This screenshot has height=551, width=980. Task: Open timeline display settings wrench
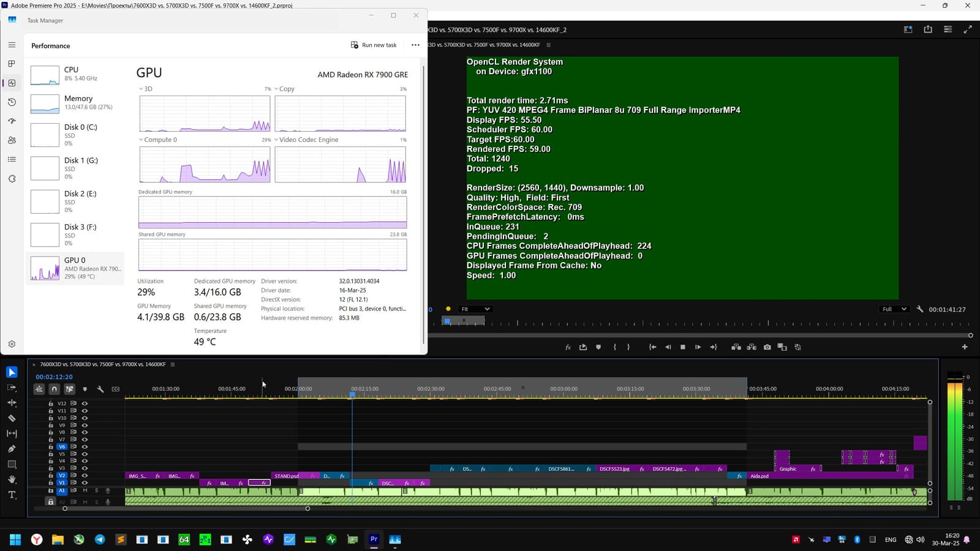click(x=100, y=389)
